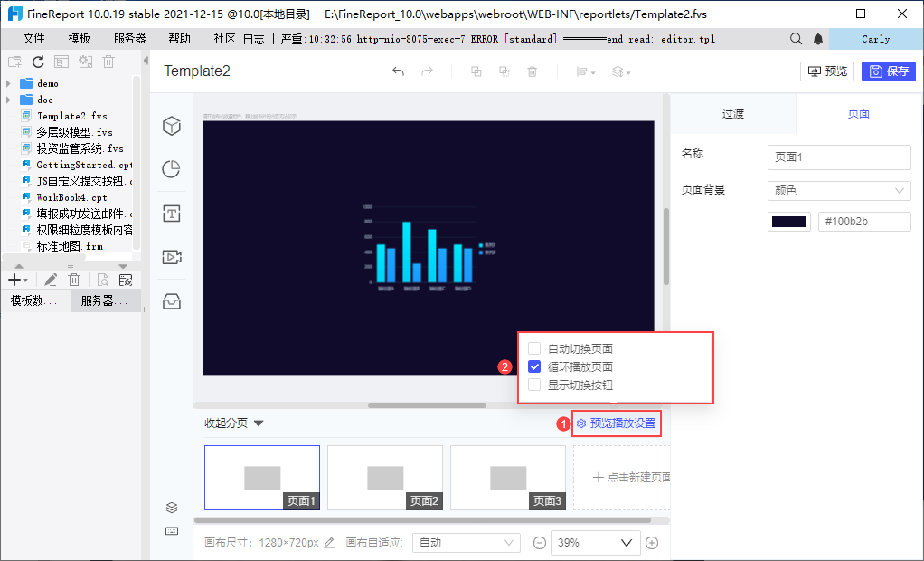The image size is (924, 561).
Task: Click the add dataset plus button
Action: 18,280
